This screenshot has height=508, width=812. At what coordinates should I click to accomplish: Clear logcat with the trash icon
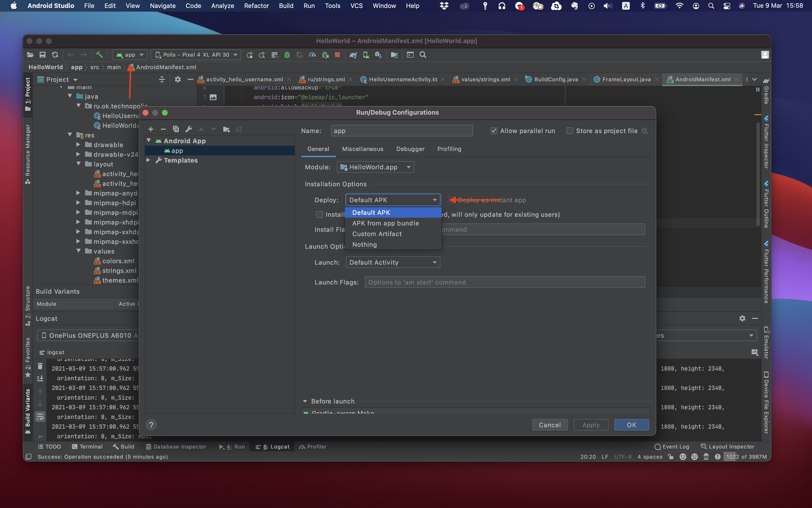pyautogui.click(x=40, y=366)
